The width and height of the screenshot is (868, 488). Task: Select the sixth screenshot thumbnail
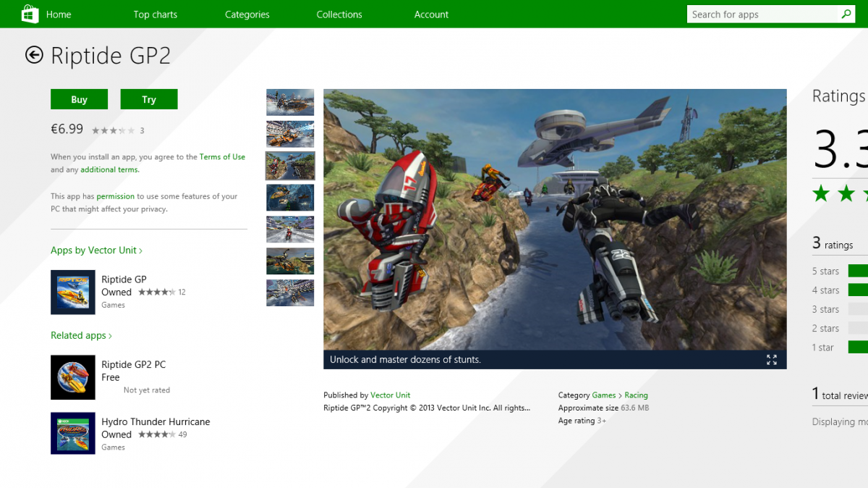click(x=290, y=261)
